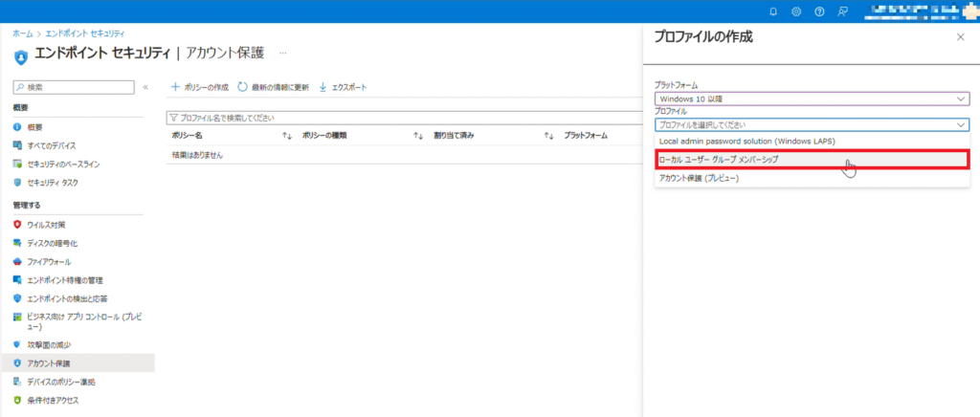Click the sidebar 検索 search box
This screenshot has height=417, width=980.
coord(74,87)
